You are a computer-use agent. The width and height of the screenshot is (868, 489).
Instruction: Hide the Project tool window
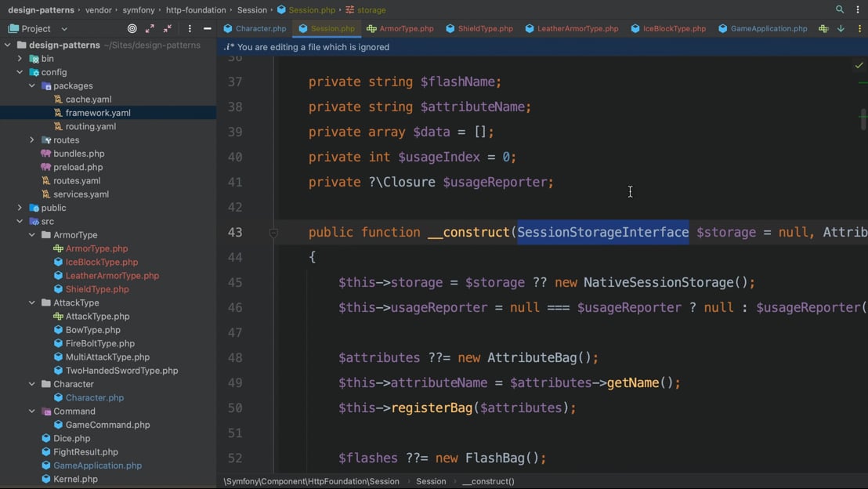click(x=207, y=28)
